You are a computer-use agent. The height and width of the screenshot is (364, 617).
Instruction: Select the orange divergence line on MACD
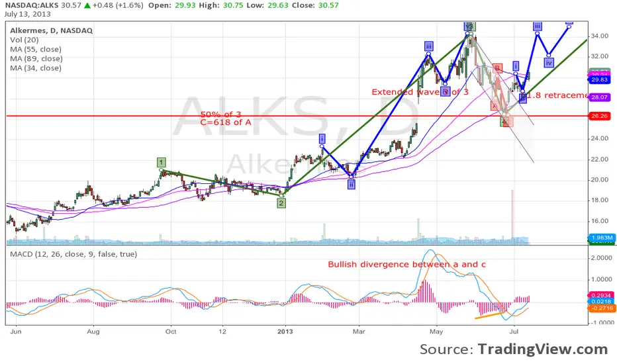pos(491,315)
